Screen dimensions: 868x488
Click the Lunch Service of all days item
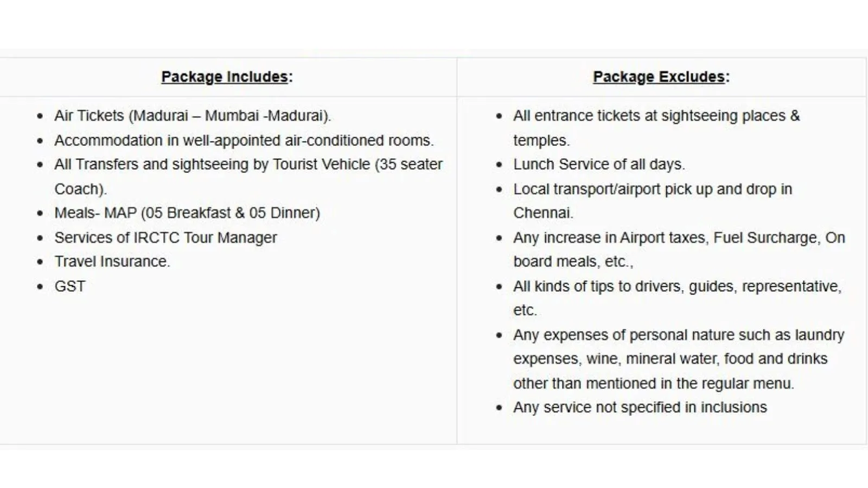tap(599, 165)
